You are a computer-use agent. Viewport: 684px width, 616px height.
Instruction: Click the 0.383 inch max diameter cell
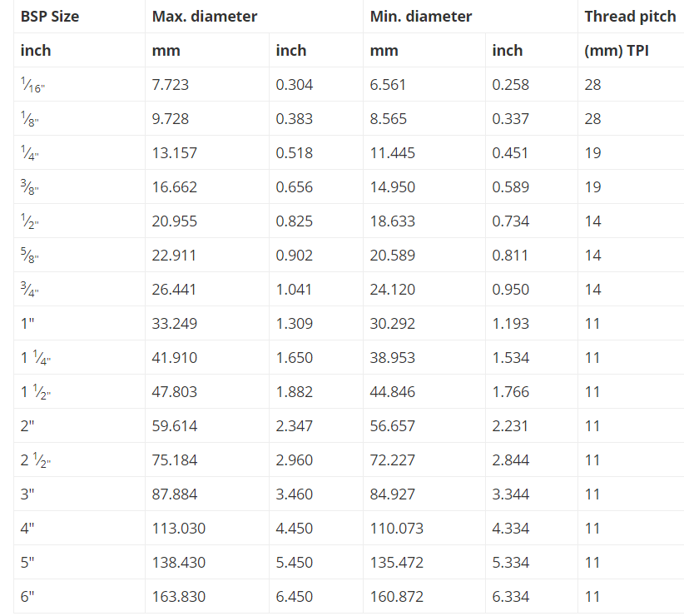tap(316, 119)
